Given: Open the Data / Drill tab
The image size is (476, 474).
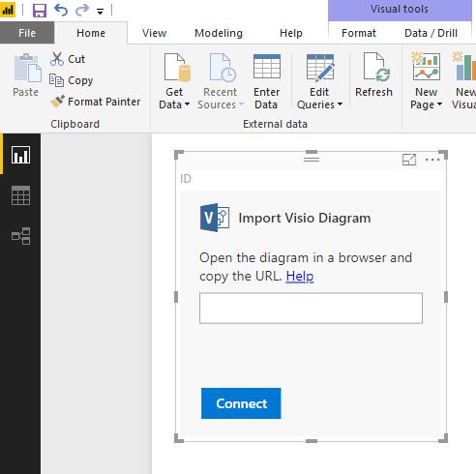Looking at the screenshot, I should [x=431, y=33].
